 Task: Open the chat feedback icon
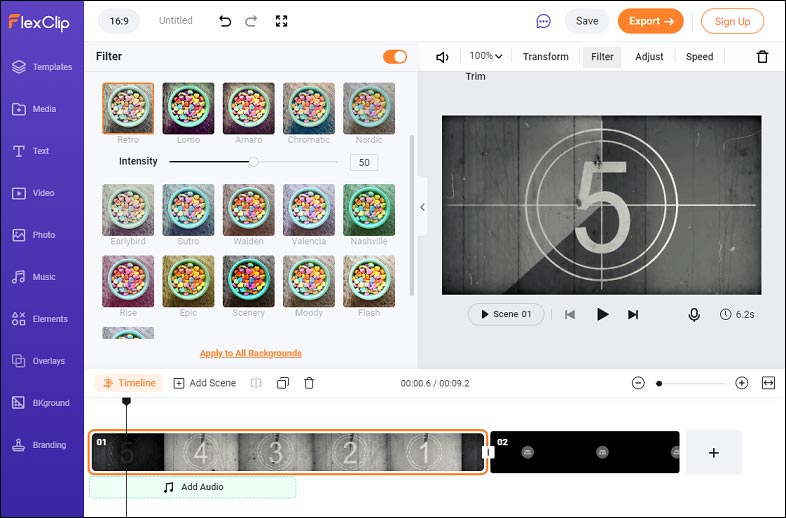[543, 21]
